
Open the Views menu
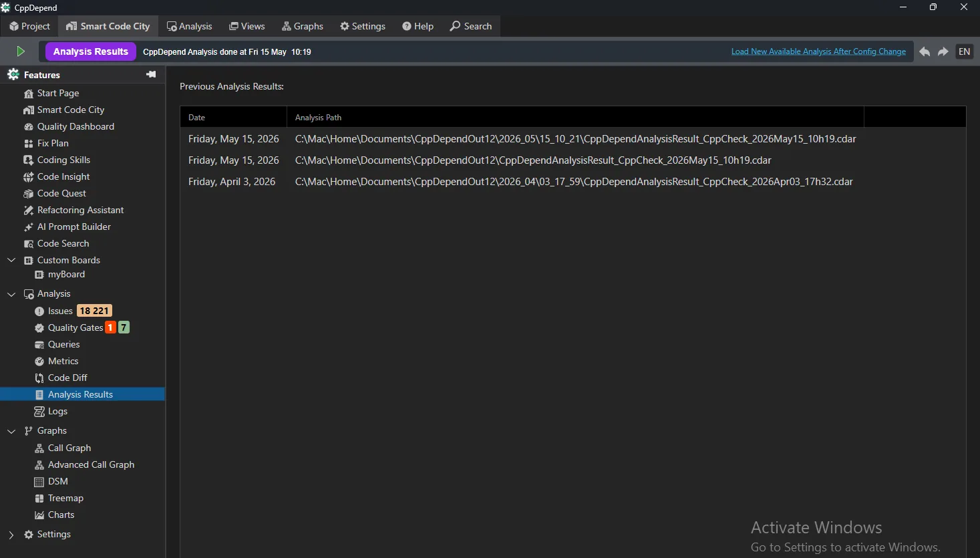[247, 26]
